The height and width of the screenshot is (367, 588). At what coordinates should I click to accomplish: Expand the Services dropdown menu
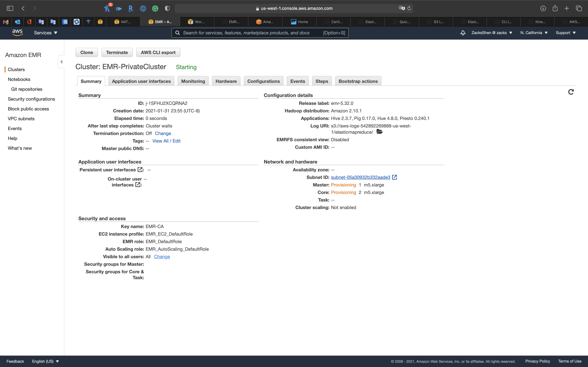click(46, 33)
